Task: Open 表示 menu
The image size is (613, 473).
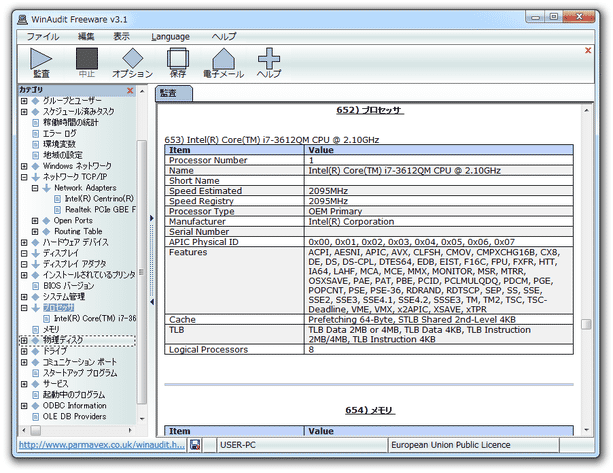Action: pos(121,36)
